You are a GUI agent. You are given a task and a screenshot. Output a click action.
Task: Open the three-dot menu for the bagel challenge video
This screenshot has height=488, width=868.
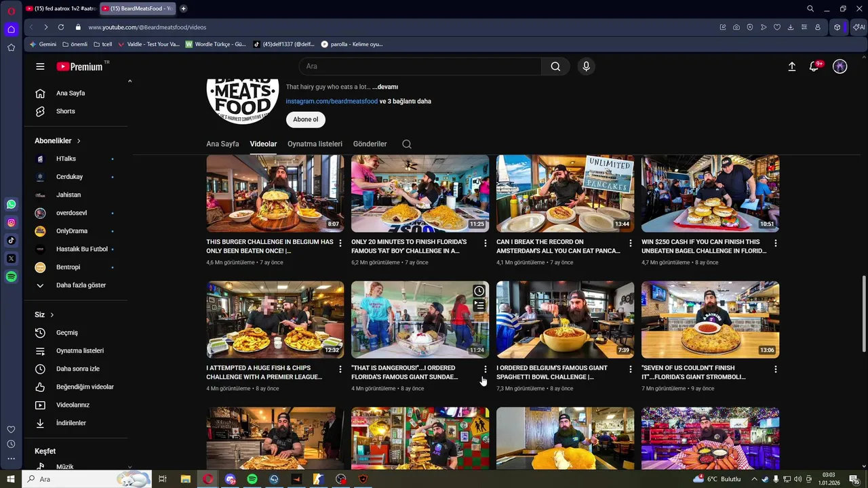[776, 243]
